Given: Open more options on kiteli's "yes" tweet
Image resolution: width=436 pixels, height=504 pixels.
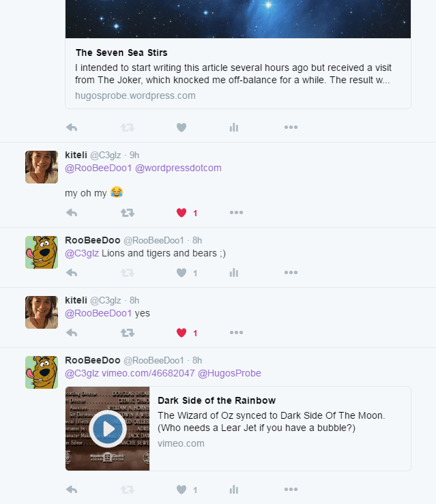Looking at the screenshot, I should (236, 332).
